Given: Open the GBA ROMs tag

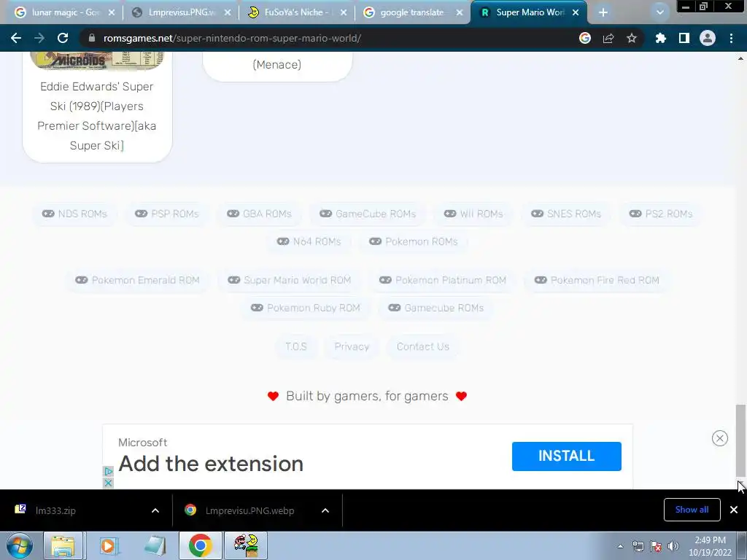Looking at the screenshot, I should coord(259,214).
